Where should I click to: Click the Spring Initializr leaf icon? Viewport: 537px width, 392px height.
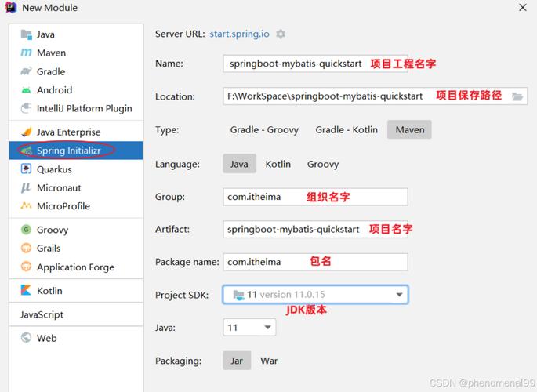coord(27,151)
